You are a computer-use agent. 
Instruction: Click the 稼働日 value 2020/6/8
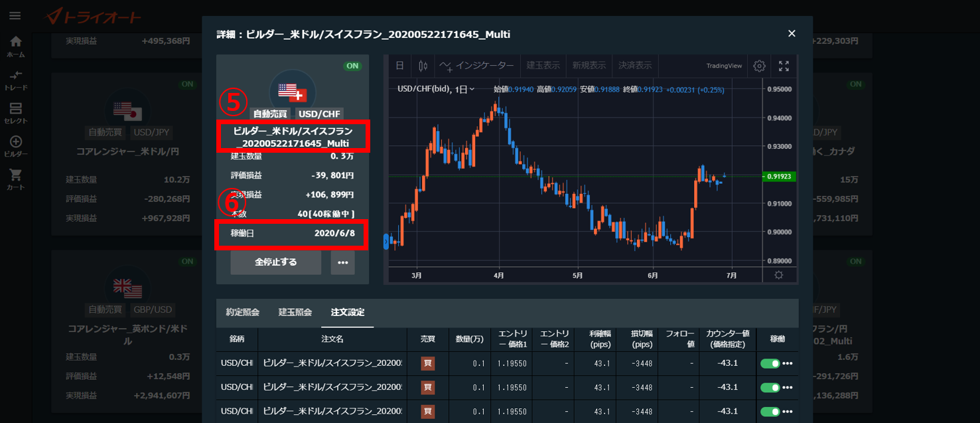(334, 234)
